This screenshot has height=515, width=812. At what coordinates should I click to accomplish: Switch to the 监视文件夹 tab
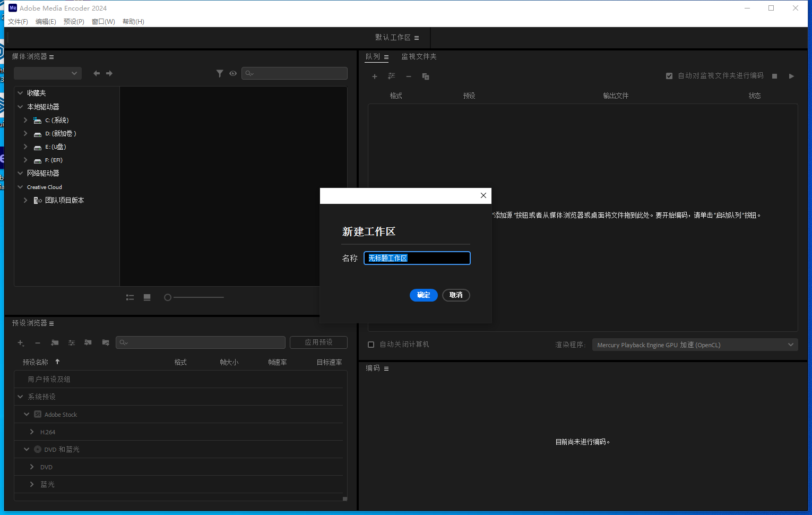click(419, 56)
